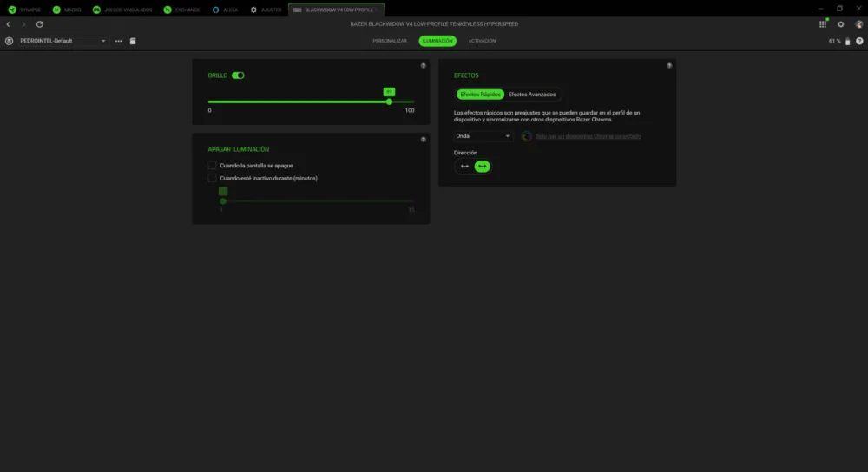Click the 'APAGAR ILUMINACIÓN' heading

[239, 149]
